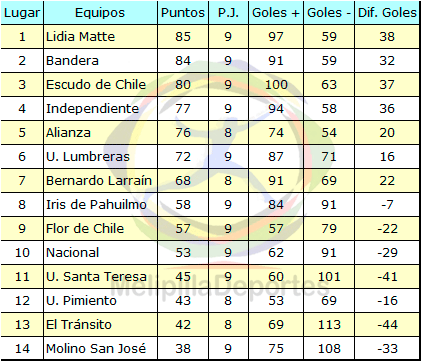Click the Nacional team cell
The height and width of the screenshot is (361, 421).
(x=101, y=253)
